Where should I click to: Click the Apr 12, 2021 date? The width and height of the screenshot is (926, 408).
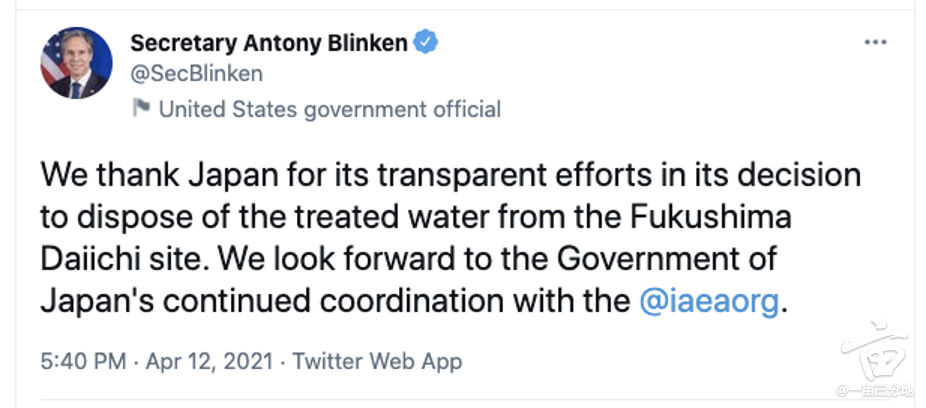[210, 361]
